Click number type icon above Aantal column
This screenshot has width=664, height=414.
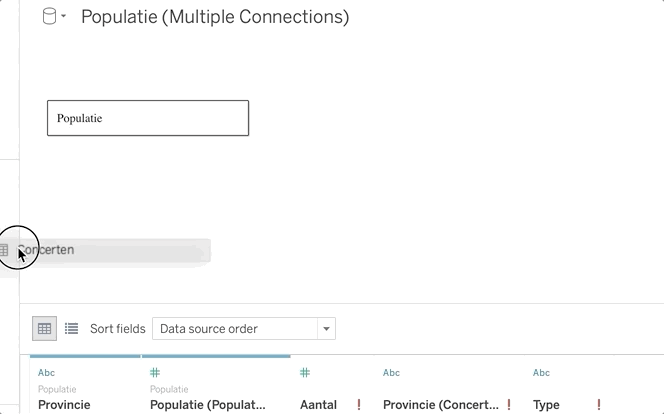point(305,373)
